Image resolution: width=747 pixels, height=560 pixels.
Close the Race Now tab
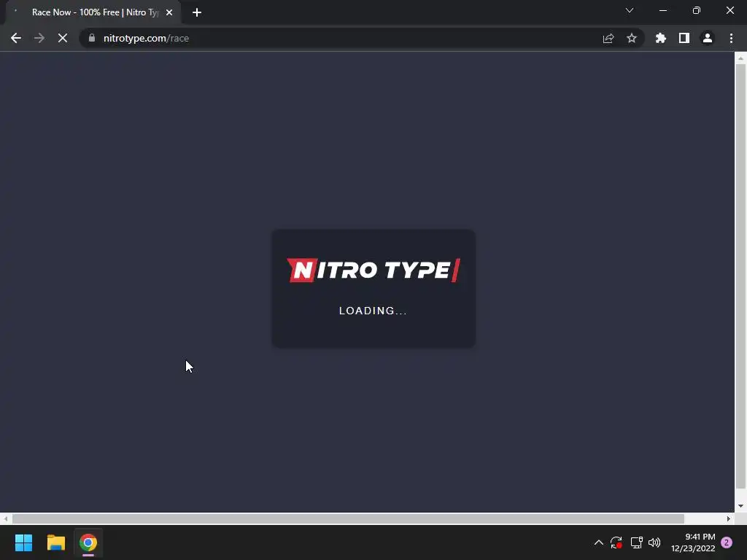pyautogui.click(x=169, y=12)
